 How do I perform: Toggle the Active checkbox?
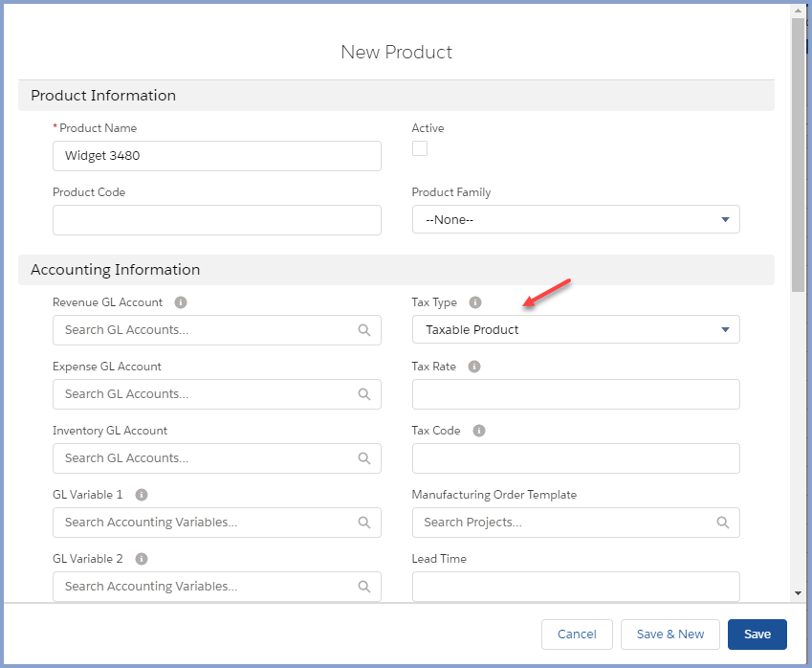tap(420, 148)
